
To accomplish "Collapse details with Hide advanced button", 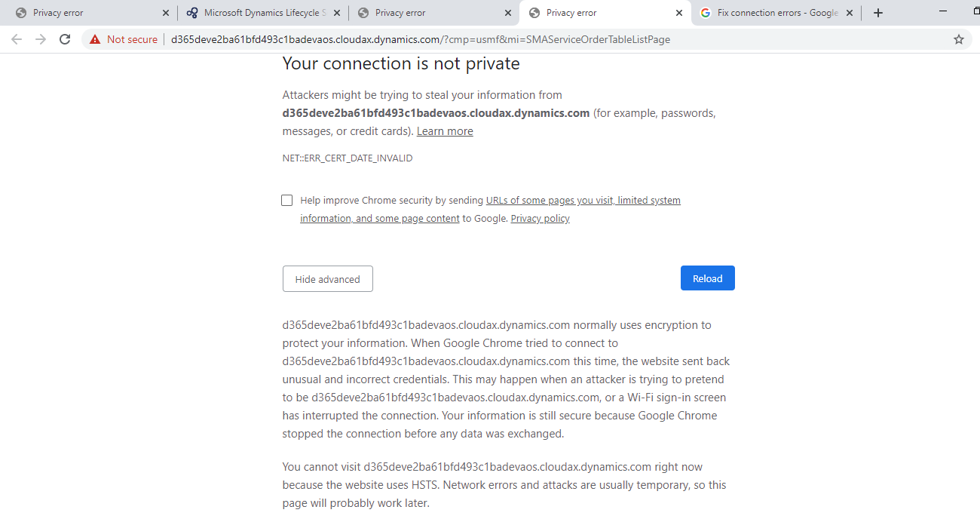I will tap(327, 279).
